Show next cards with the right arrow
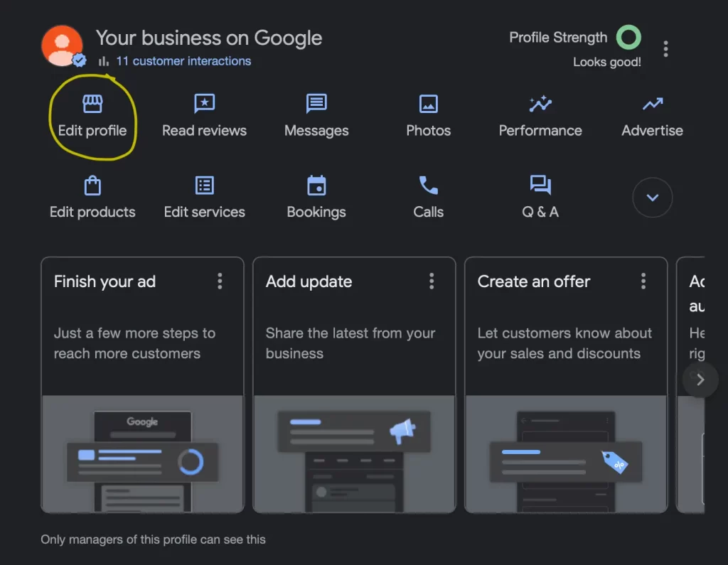This screenshot has height=565, width=728. coord(700,380)
